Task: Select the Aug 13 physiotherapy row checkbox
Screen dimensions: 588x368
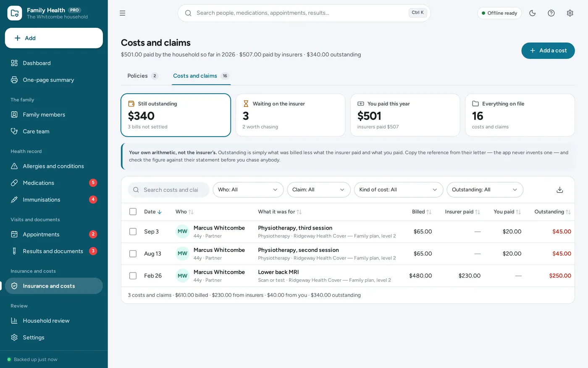Action: (x=133, y=254)
